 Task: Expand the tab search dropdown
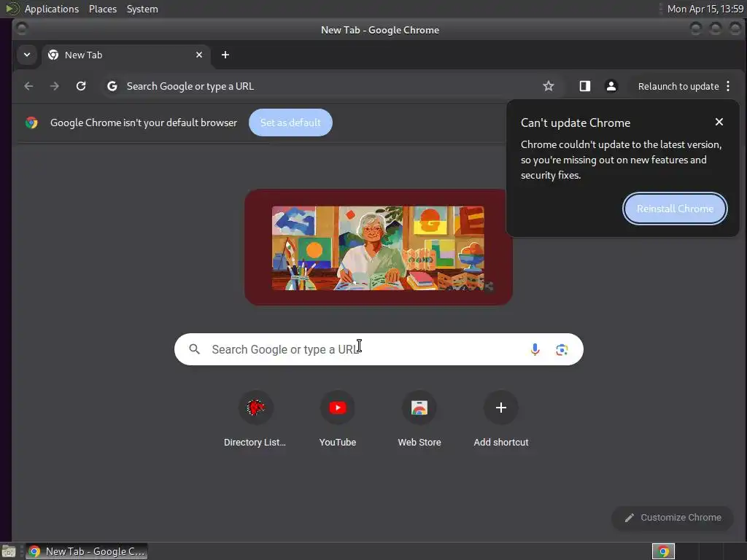(x=27, y=55)
